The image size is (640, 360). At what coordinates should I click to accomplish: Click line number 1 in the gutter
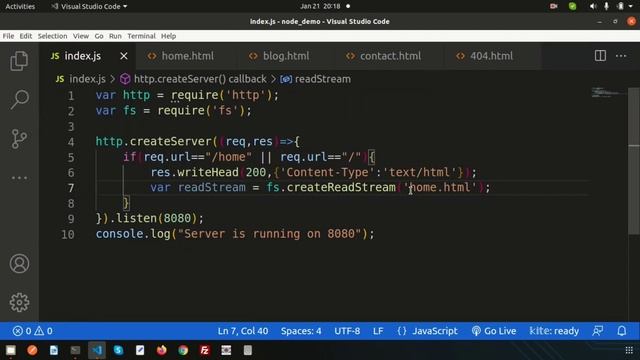71,96
